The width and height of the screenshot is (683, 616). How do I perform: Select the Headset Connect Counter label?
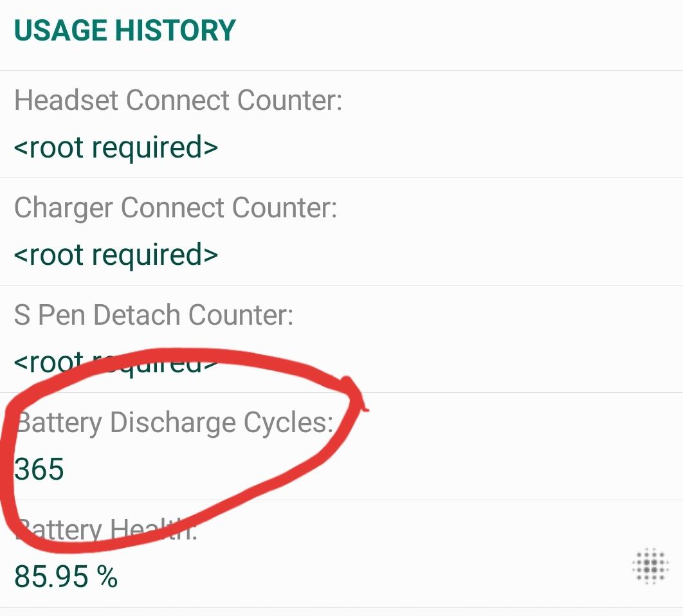[178, 101]
